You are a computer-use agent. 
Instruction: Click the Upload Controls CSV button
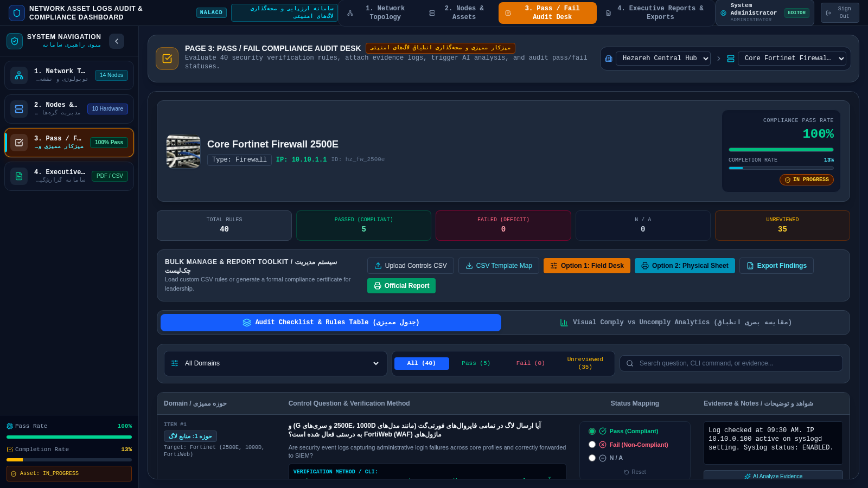(x=411, y=266)
